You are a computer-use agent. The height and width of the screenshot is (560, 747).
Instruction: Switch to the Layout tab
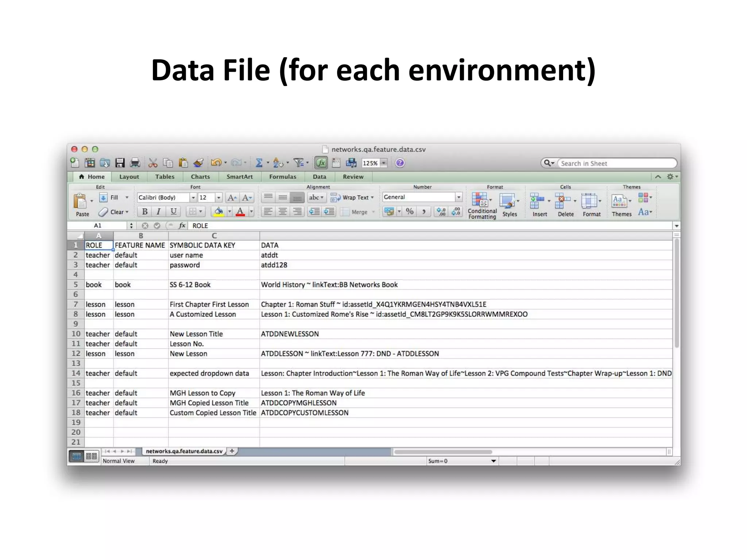[129, 177]
